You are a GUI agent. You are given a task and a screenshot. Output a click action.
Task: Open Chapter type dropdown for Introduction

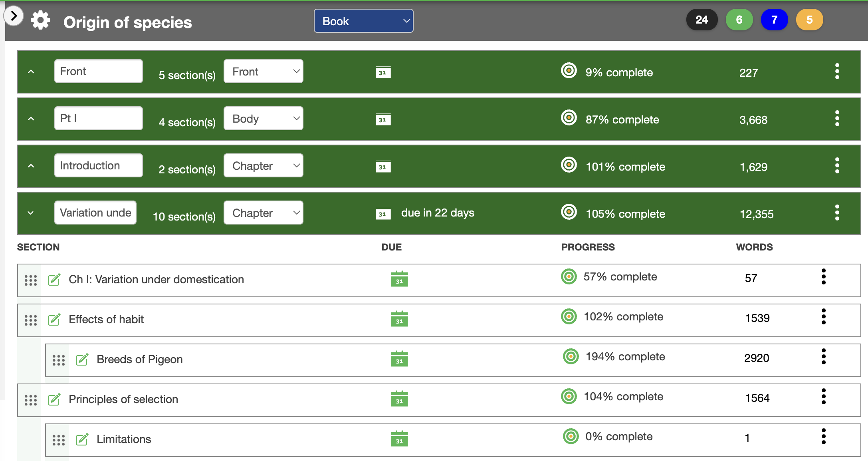[x=264, y=166]
